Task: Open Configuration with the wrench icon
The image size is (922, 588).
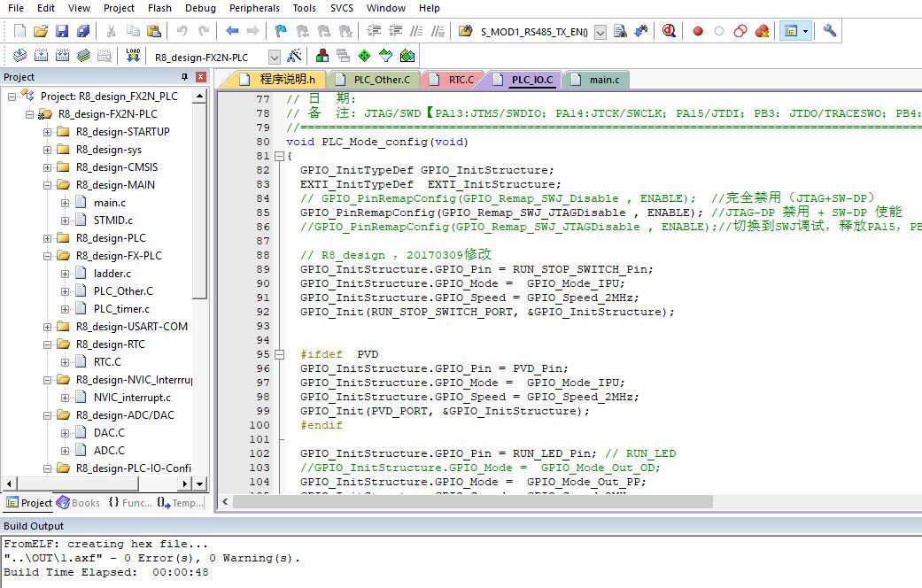Action: (829, 31)
